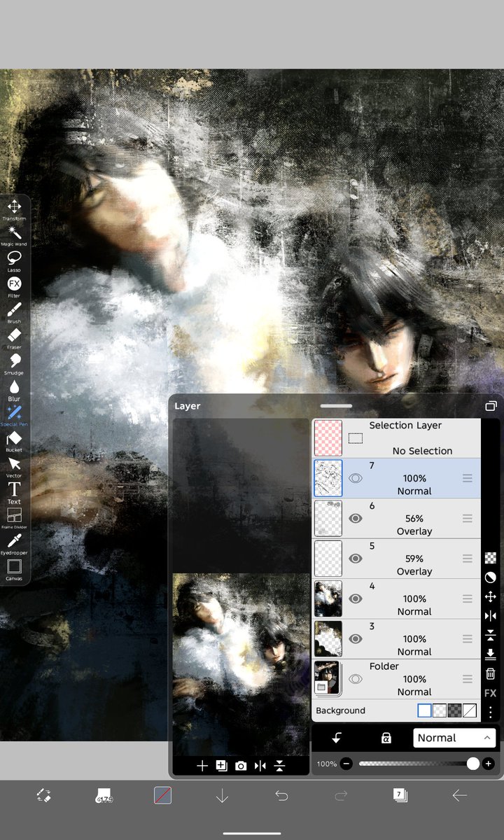Delete layer with the trash icon
Image resolution: width=504 pixels, height=840 pixels.
pyautogui.click(x=490, y=673)
